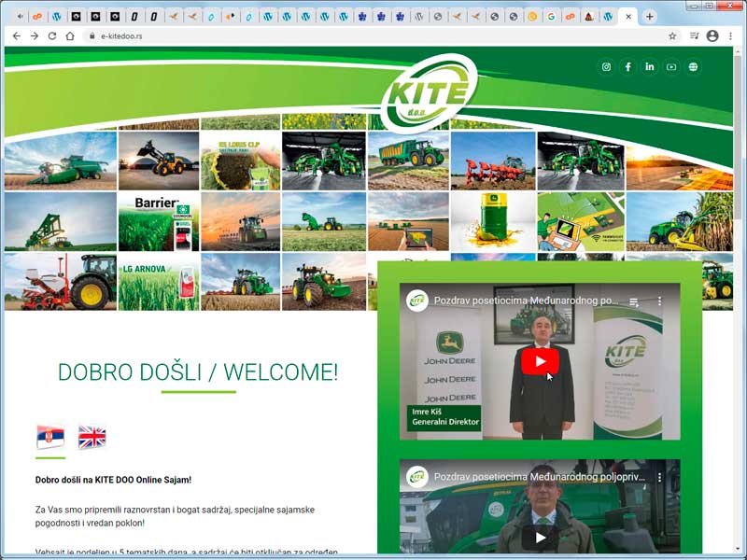The width and height of the screenshot is (747, 560).
Task: Open the Chrome three-dot menu
Action: coord(731,35)
